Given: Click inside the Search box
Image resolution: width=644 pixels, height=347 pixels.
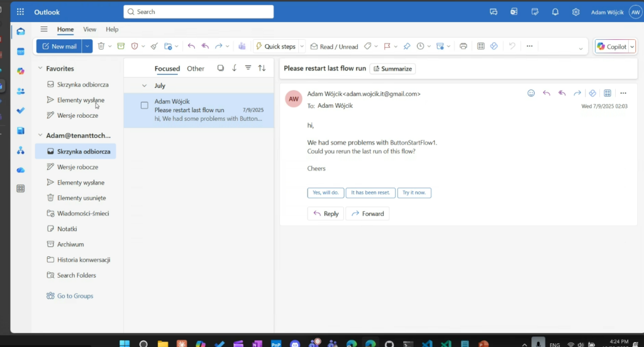Looking at the screenshot, I should [x=199, y=12].
